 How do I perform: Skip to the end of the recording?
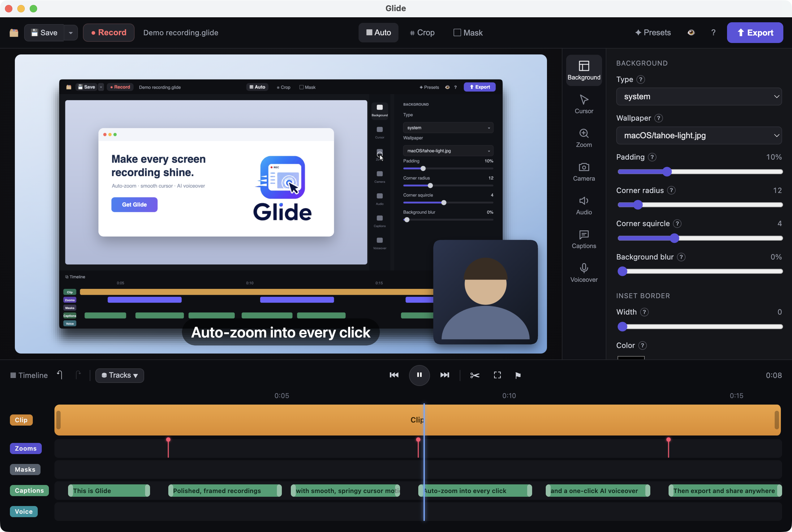coord(445,375)
